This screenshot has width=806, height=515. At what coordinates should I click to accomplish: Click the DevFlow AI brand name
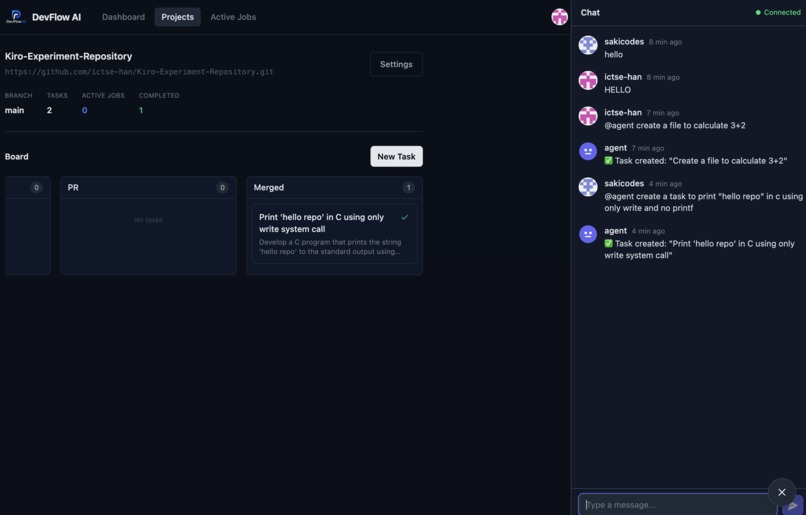(57, 17)
